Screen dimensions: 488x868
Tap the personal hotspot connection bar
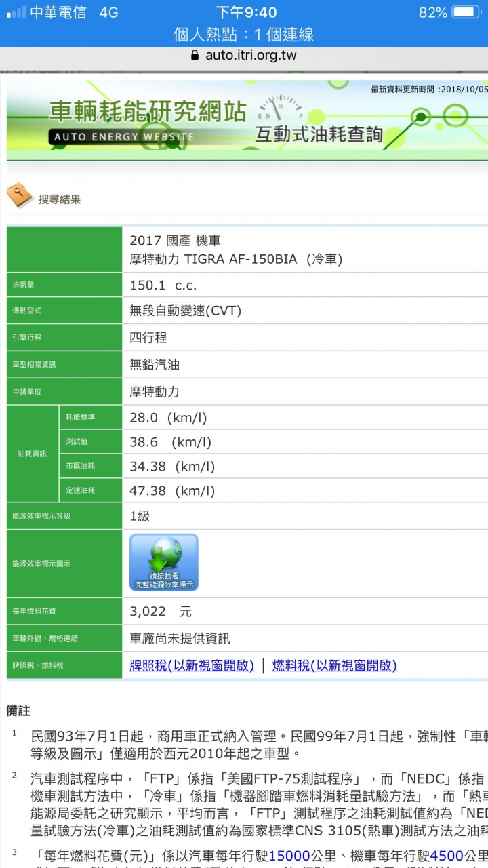coord(244,35)
